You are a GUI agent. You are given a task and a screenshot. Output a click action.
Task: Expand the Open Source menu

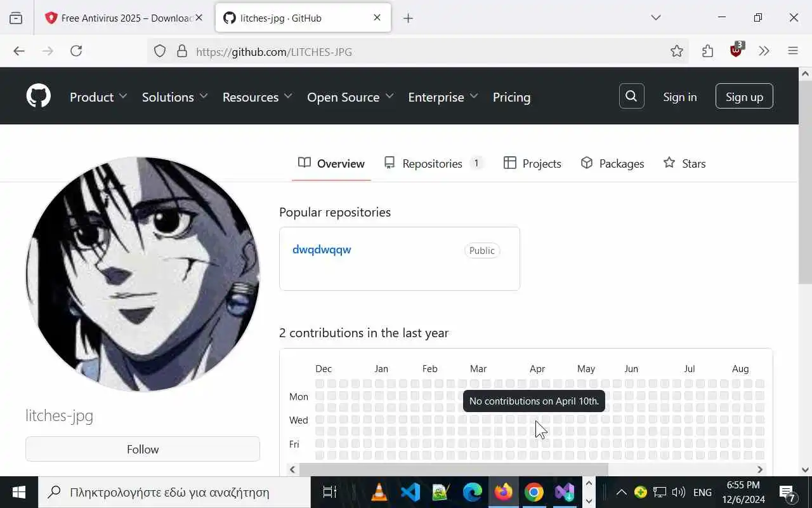[x=350, y=97]
